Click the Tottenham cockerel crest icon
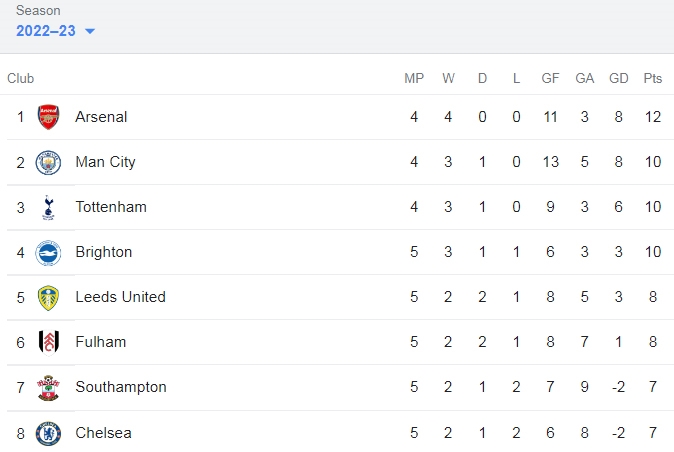 point(48,207)
